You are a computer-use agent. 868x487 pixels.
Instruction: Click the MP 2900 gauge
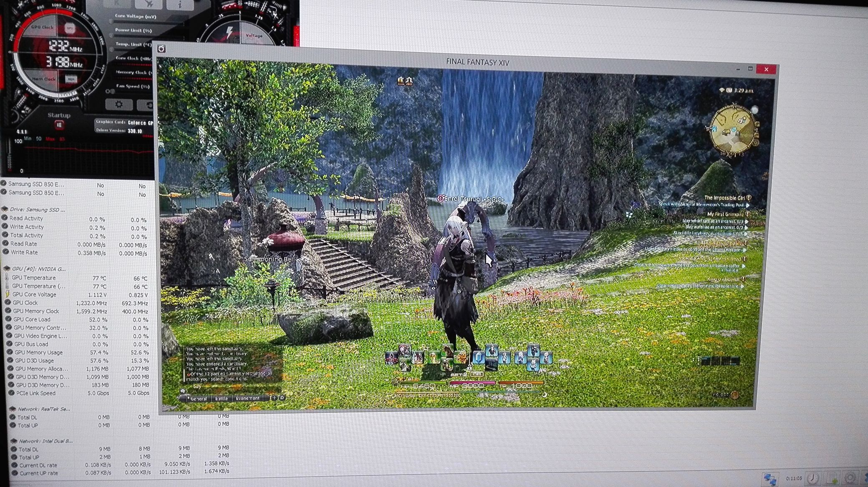pos(472,385)
